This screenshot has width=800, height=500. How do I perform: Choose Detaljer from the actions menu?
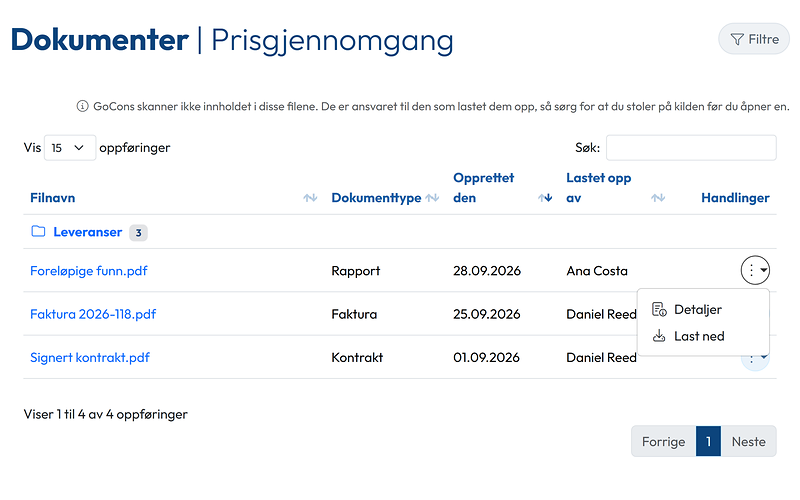tap(704, 309)
